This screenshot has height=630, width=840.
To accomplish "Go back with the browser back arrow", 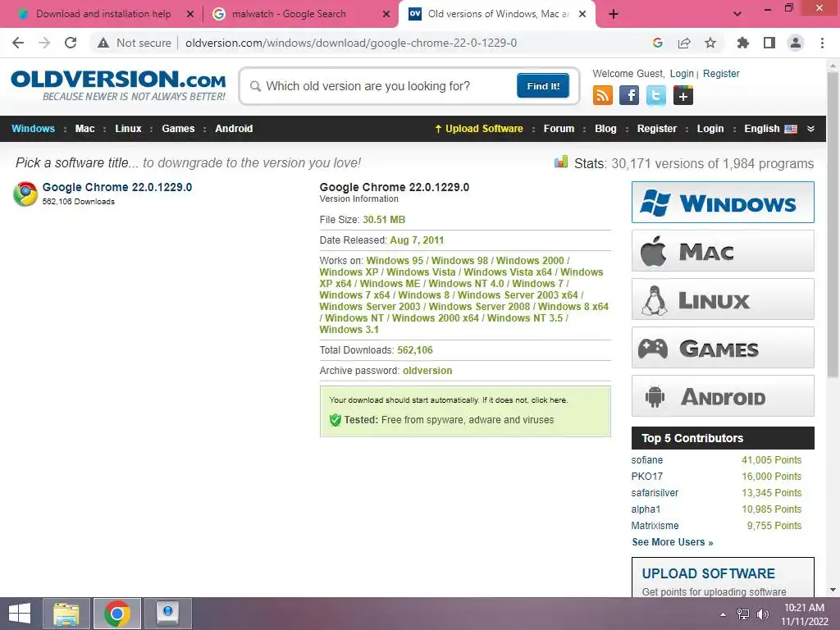I will [x=18, y=43].
